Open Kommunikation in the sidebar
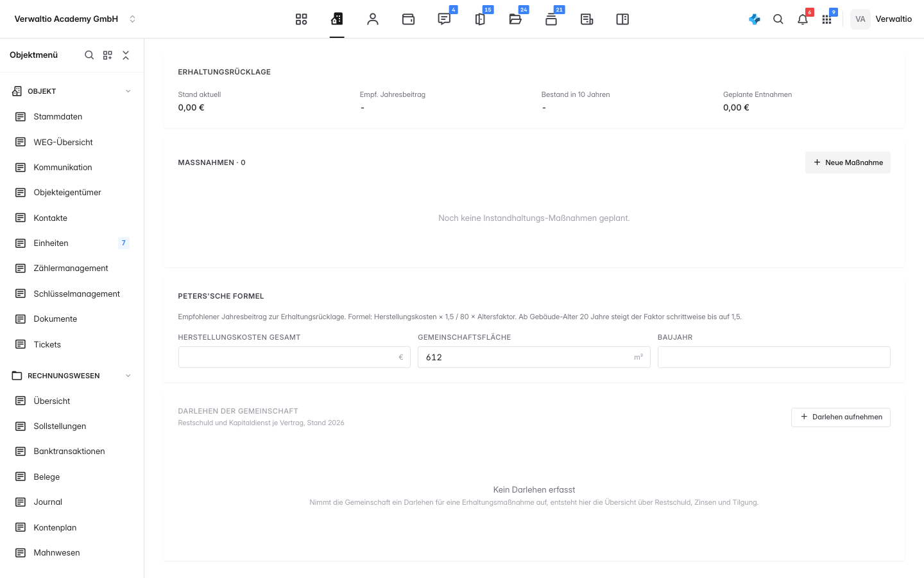 (72, 167)
